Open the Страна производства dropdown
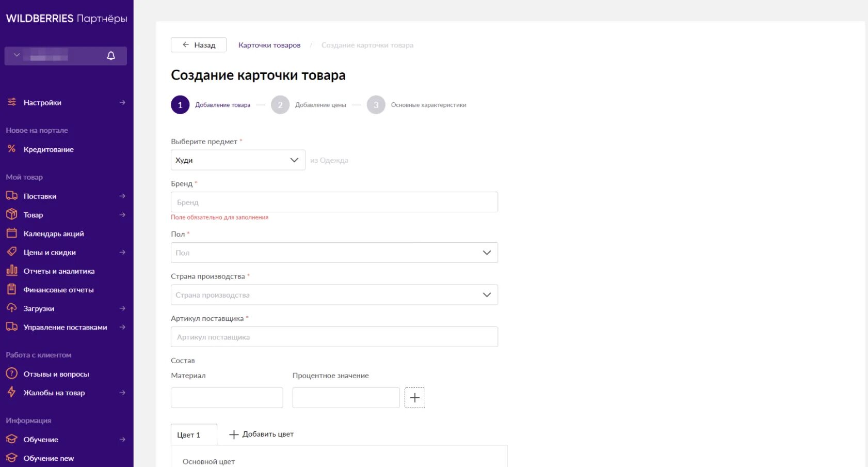 click(334, 295)
